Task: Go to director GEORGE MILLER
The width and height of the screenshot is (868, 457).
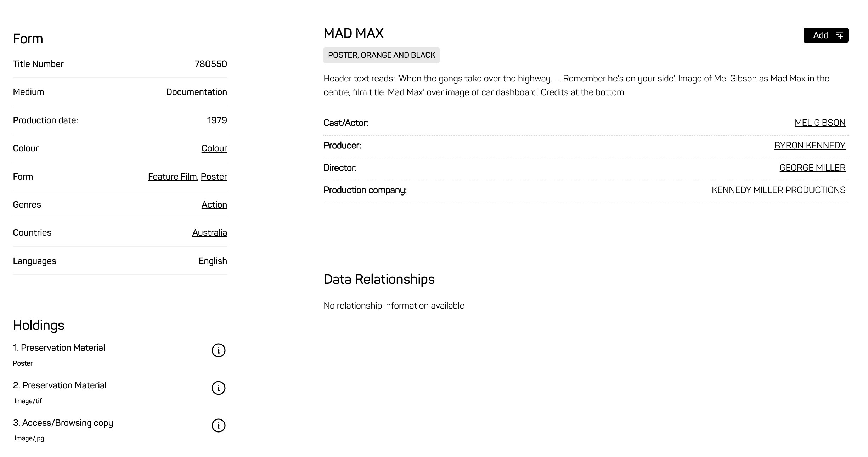Action: (812, 168)
